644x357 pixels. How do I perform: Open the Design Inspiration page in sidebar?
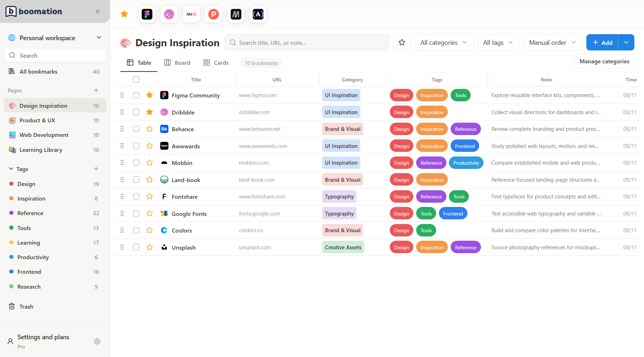[55, 106]
